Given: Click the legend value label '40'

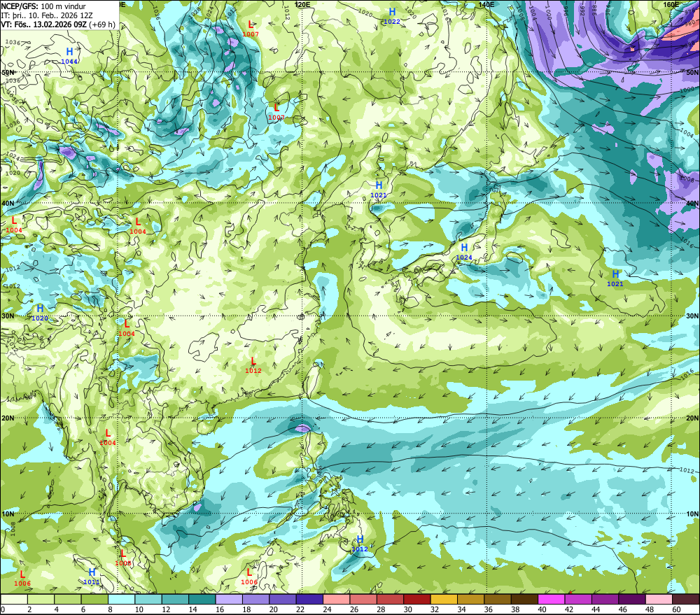Looking at the screenshot, I should (542, 609).
